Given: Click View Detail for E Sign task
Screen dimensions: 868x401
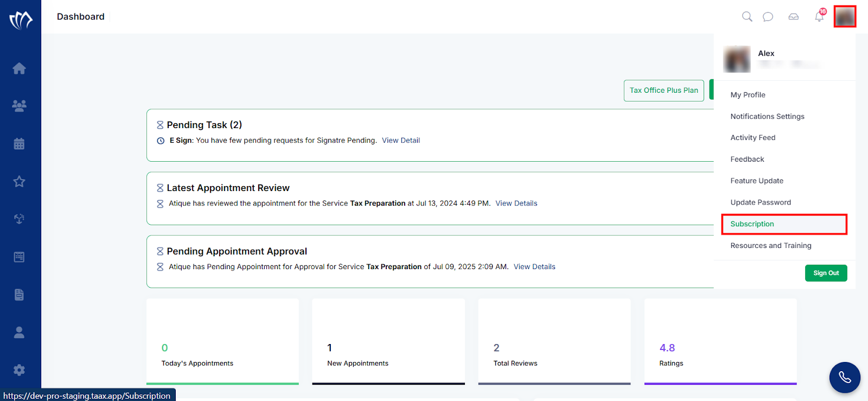Looking at the screenshot, I should click(x=401, y=141).
